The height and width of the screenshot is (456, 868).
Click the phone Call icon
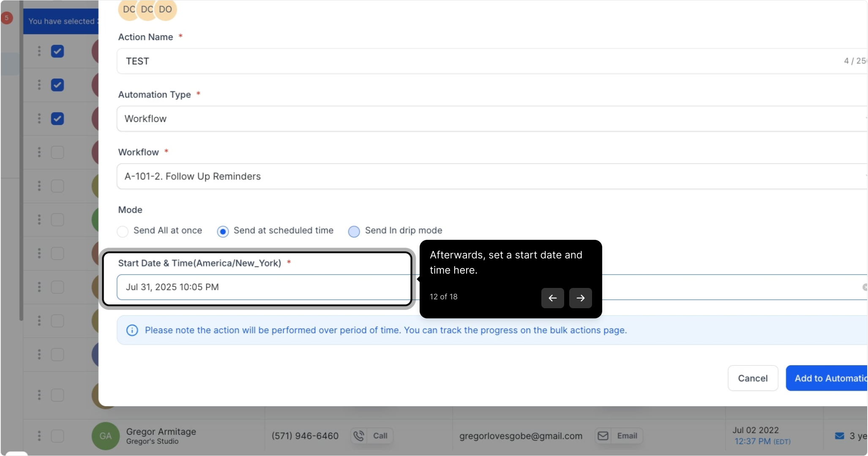(x=359, y=436)
